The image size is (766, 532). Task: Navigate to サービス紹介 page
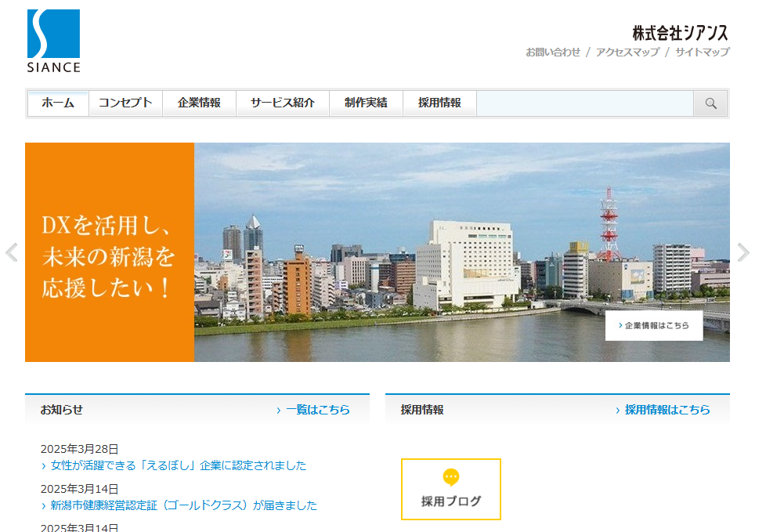(282, 103)
